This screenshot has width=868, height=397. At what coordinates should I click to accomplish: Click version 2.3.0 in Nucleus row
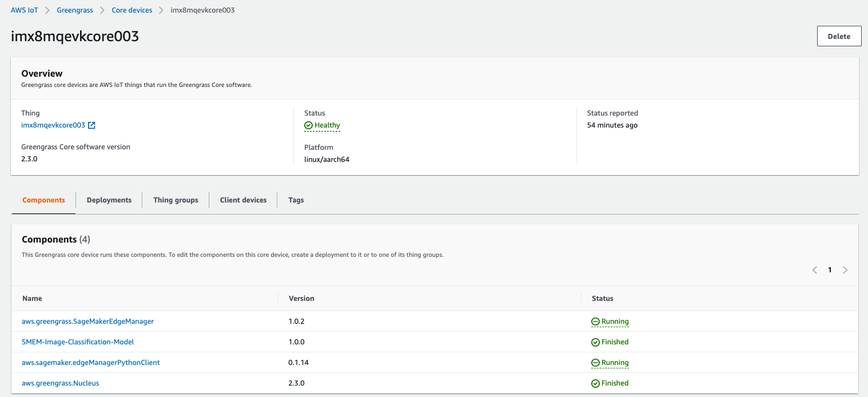[297, 383]
